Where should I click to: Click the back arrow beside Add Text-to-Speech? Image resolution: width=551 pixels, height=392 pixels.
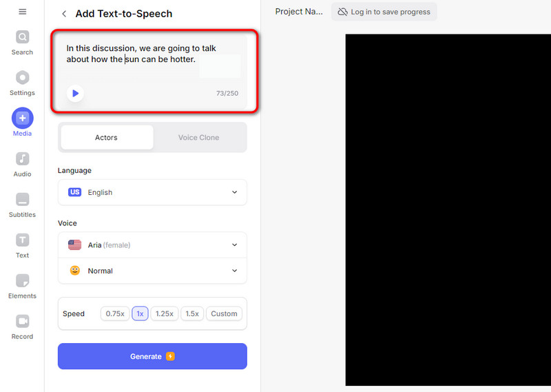point(64,14)
